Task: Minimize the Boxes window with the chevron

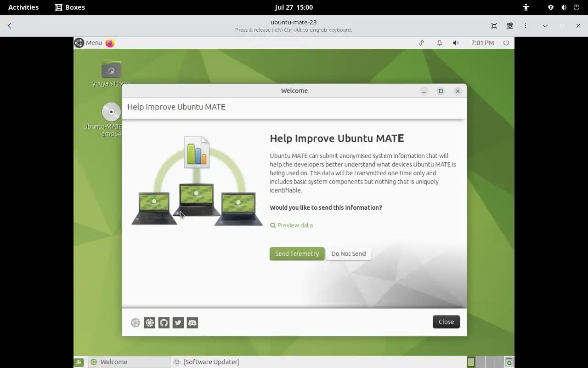Action: (x=545, y=26)
